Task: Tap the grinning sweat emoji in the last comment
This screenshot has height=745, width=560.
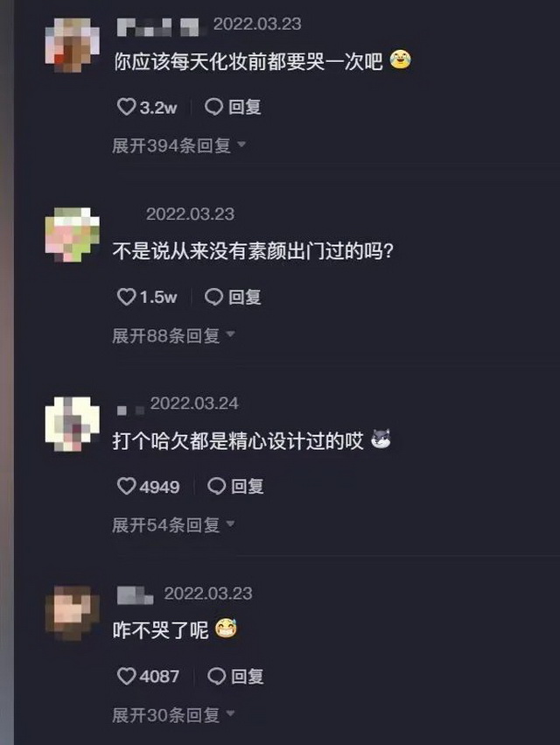Action: [226, 629]
